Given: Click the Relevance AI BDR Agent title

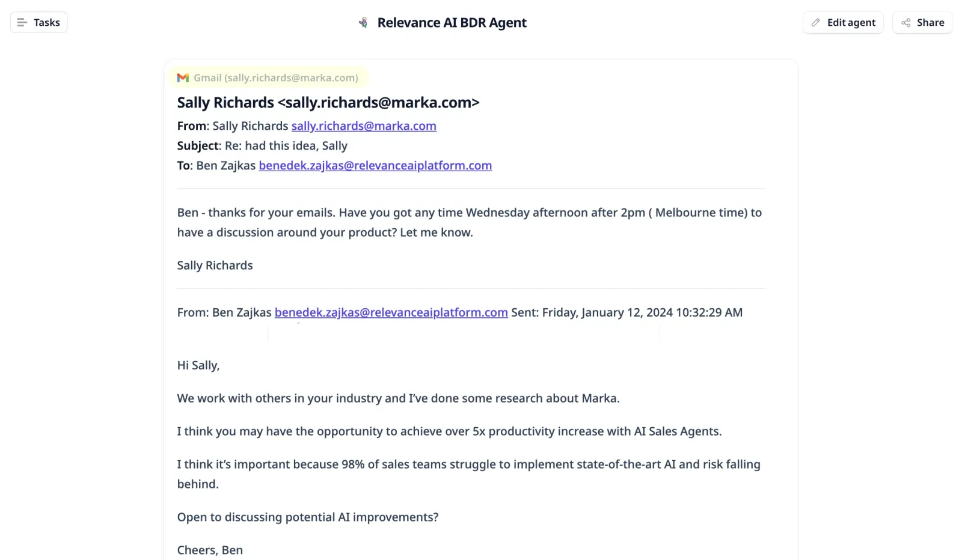Looking at the screenshot, I should click(452, 22).
